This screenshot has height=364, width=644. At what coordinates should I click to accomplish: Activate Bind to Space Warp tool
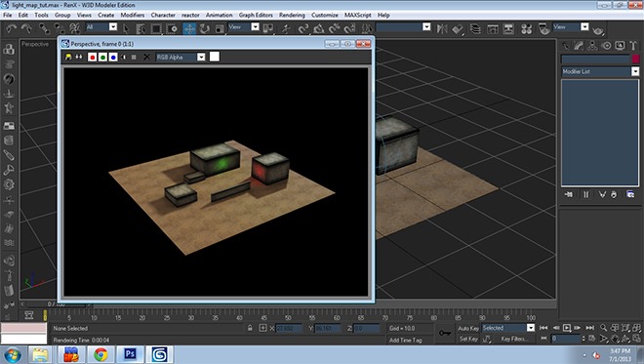tap(75, 28)
